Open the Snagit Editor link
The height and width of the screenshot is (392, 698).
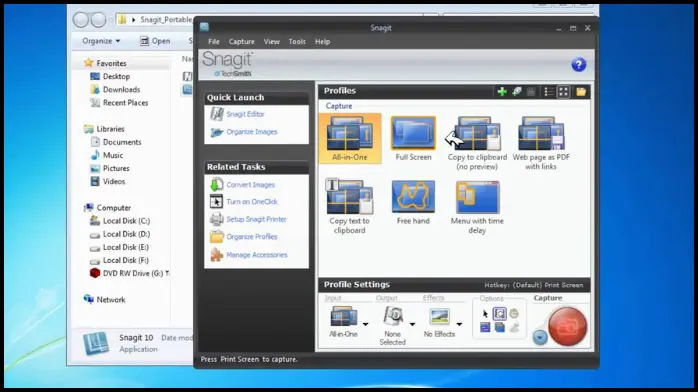[x=245, y=114]
